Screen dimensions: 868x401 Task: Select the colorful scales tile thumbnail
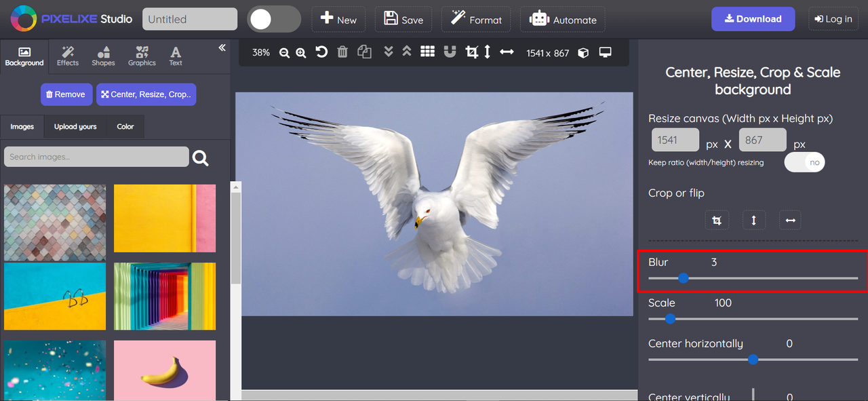tap(55, 223)
